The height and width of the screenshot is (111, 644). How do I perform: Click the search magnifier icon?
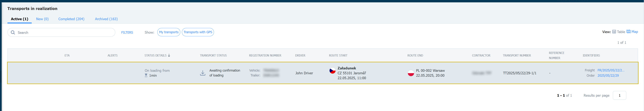coord(13,32)
